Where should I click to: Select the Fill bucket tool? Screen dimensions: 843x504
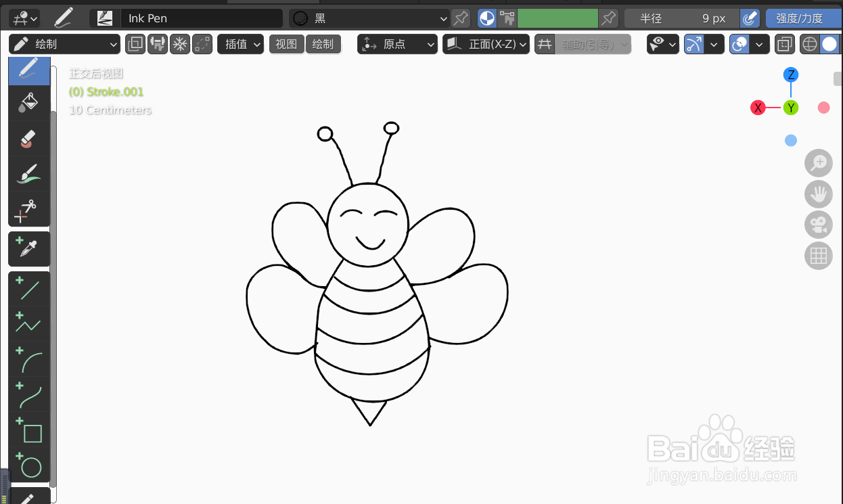point(29,103)
